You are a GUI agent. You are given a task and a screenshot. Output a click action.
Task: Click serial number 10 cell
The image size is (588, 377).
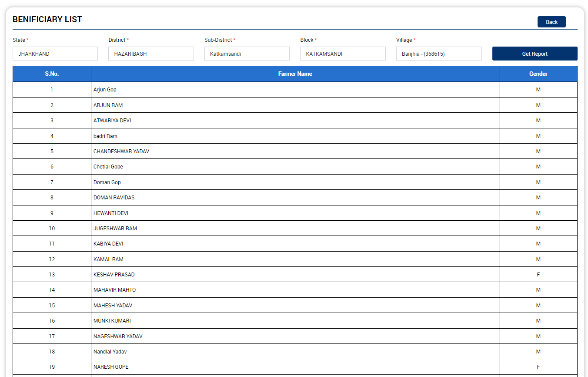coord(52,229)
